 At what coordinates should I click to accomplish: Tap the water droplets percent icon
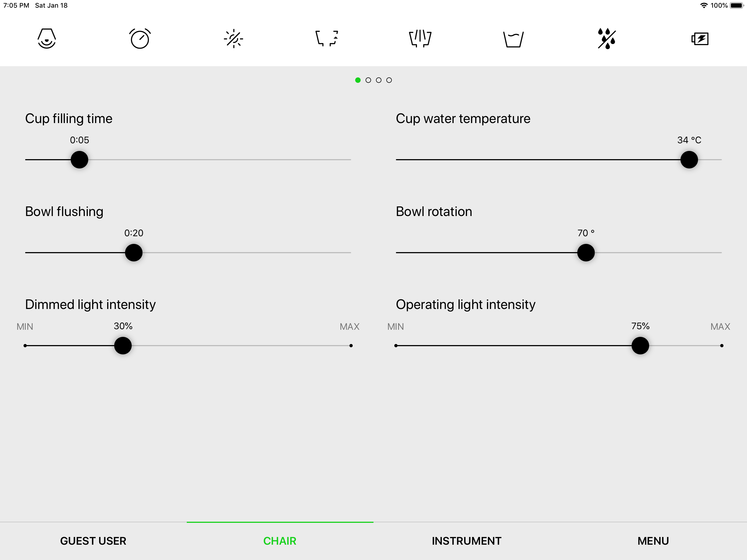coord(607,39)
